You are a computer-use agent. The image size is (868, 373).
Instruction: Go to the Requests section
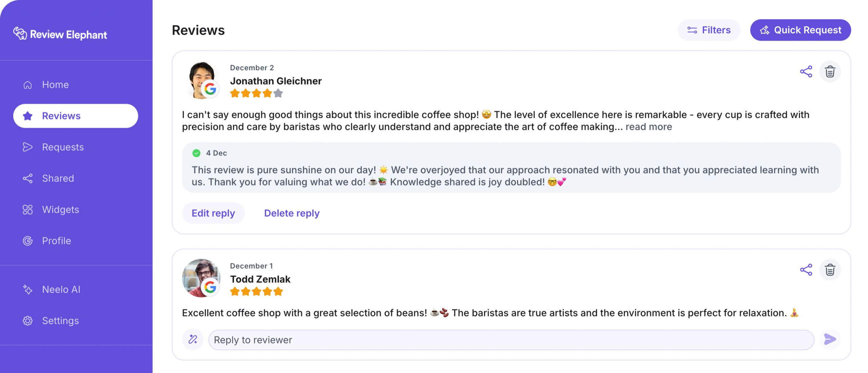pyautogui.click(x=63, y=147)
